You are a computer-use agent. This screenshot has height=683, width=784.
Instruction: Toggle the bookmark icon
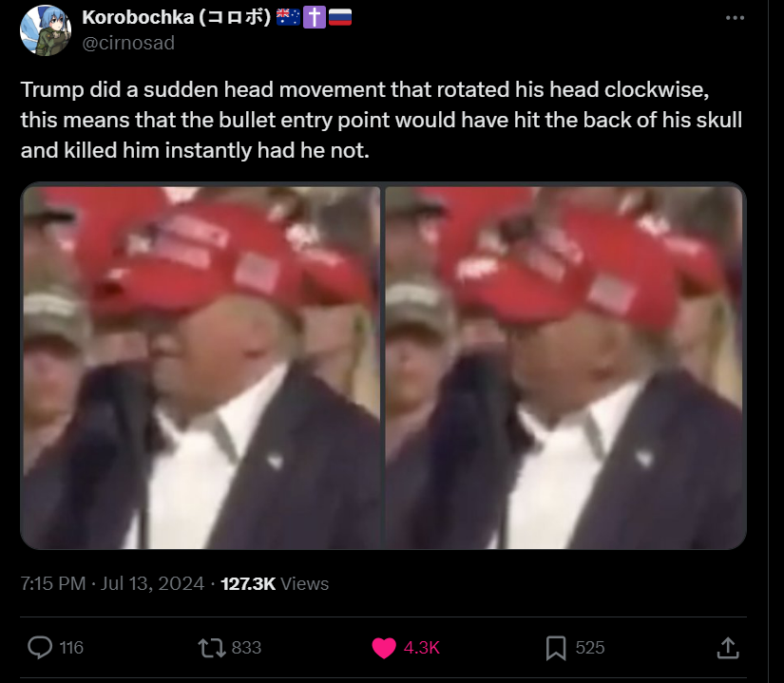[x=556, y=648]
